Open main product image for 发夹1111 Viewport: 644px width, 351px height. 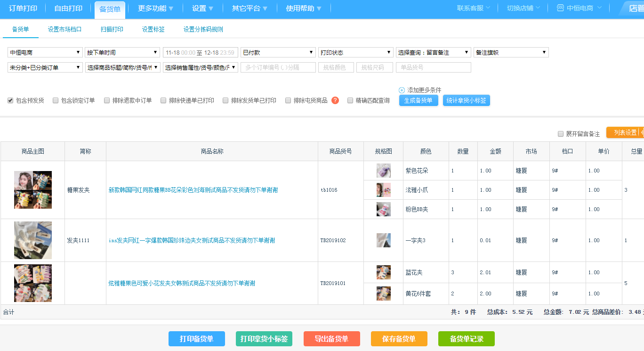(33, 240)
